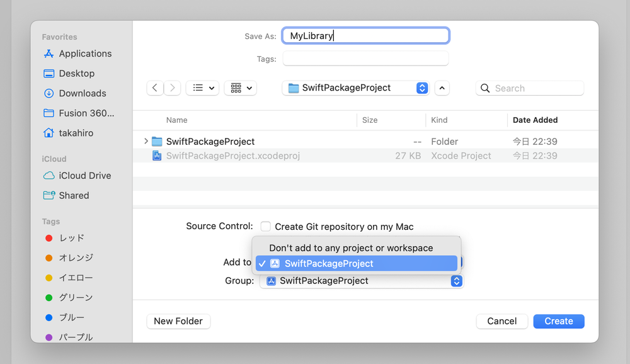Click the Applications icon in Favorites
This screenshot has height=364, width=630.
pos(49,54)
